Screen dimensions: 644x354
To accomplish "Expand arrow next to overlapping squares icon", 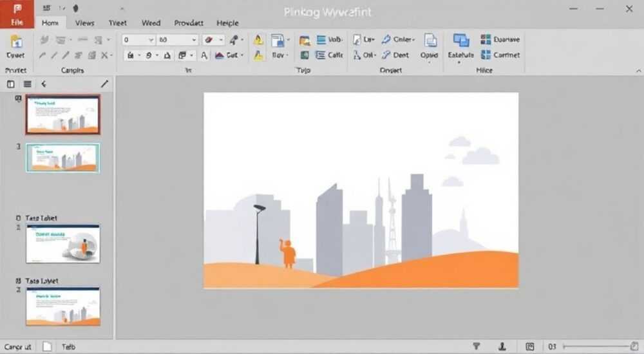I will coord(191,55).
